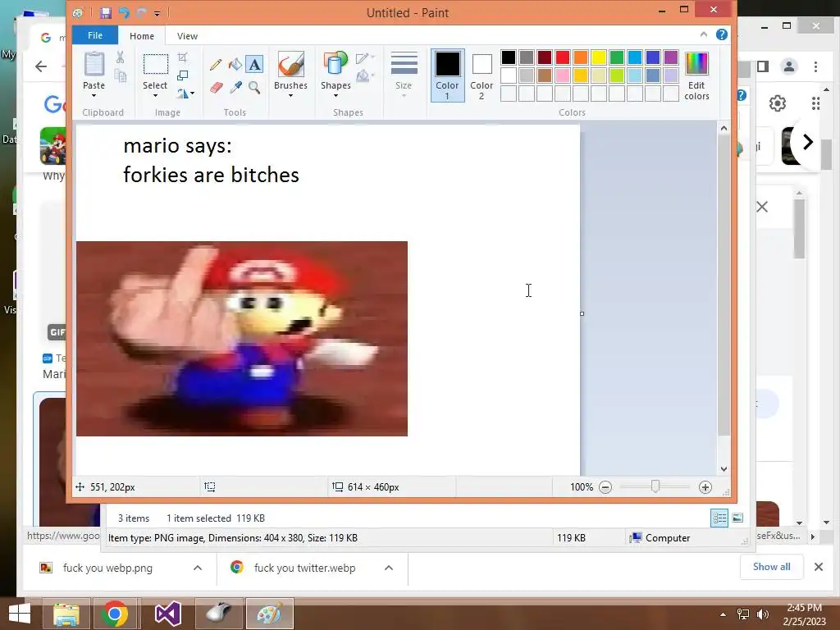Click the Crop icon in Image group
The height and width of the screenshot is (630, 840).
(183, 57)
